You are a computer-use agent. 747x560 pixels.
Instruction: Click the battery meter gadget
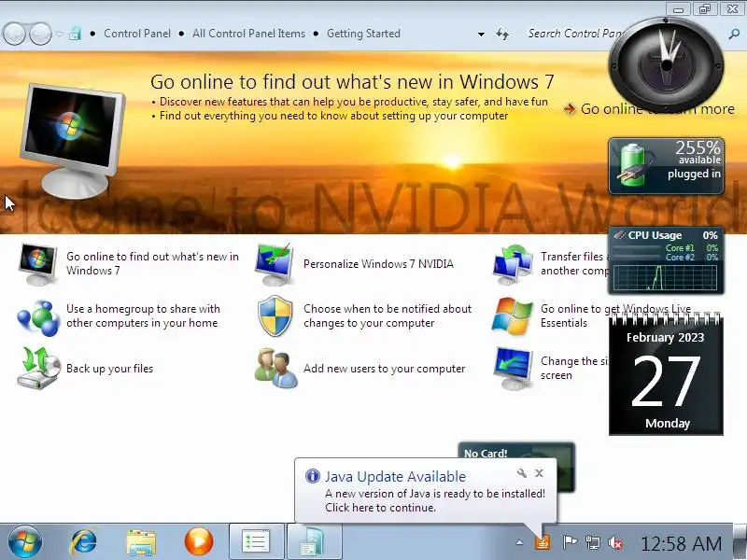point(666,166)
